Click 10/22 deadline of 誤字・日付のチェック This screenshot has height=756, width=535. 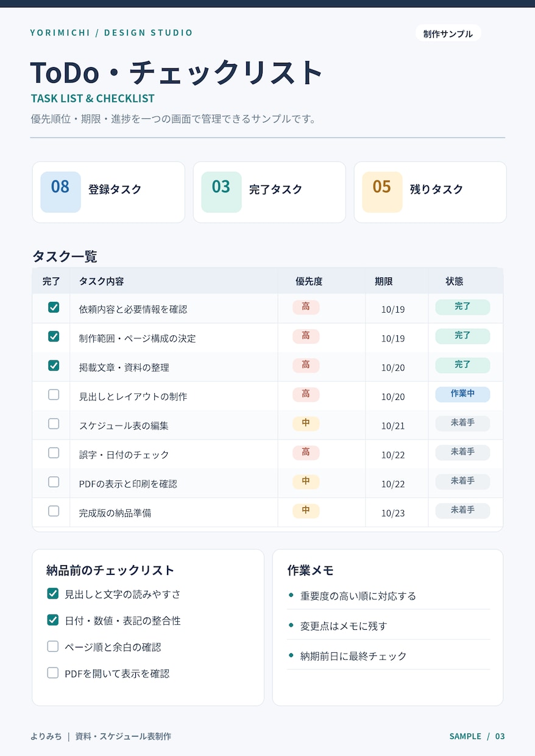click(393, 455)
